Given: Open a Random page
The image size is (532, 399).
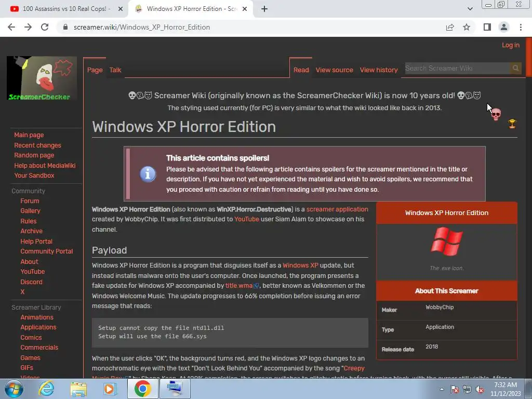Looking at the screenshot, I should 34,155.
